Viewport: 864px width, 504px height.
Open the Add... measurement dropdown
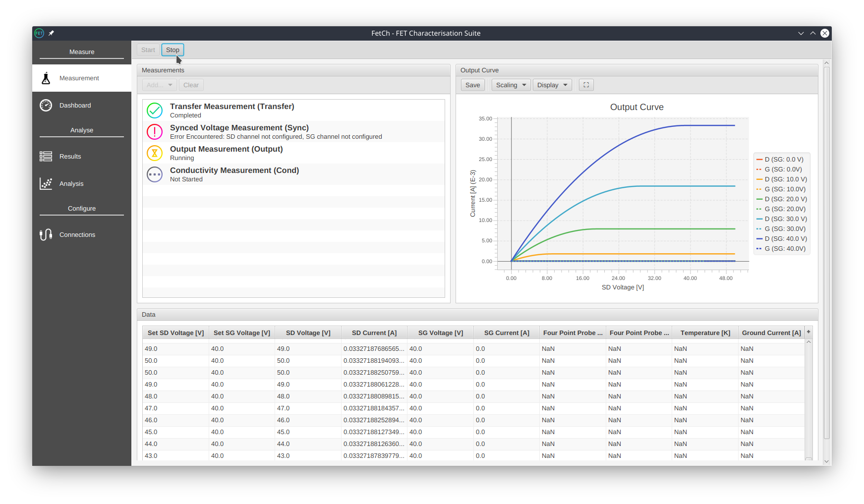tap(160, 85)
